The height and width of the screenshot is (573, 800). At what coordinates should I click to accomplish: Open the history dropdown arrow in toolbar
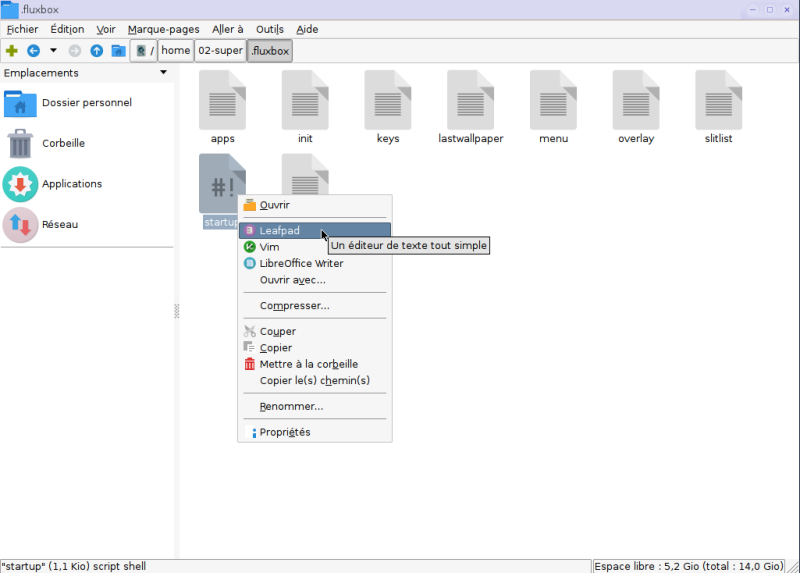[x=53, y=51]
